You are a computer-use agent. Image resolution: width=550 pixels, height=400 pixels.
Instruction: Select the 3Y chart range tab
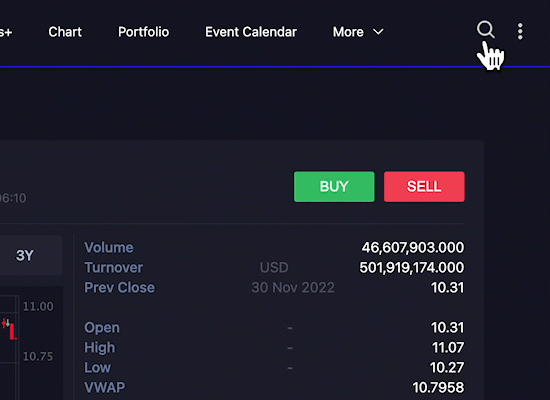coord(25,255)
